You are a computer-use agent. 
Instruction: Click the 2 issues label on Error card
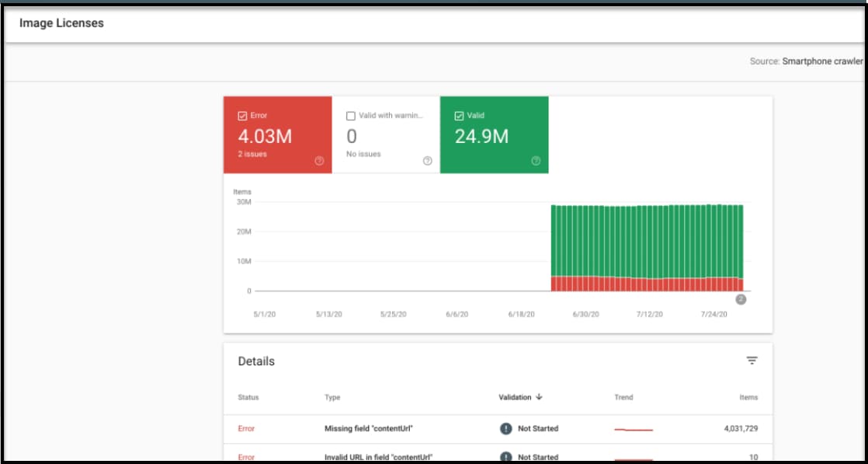pos(252,154)
